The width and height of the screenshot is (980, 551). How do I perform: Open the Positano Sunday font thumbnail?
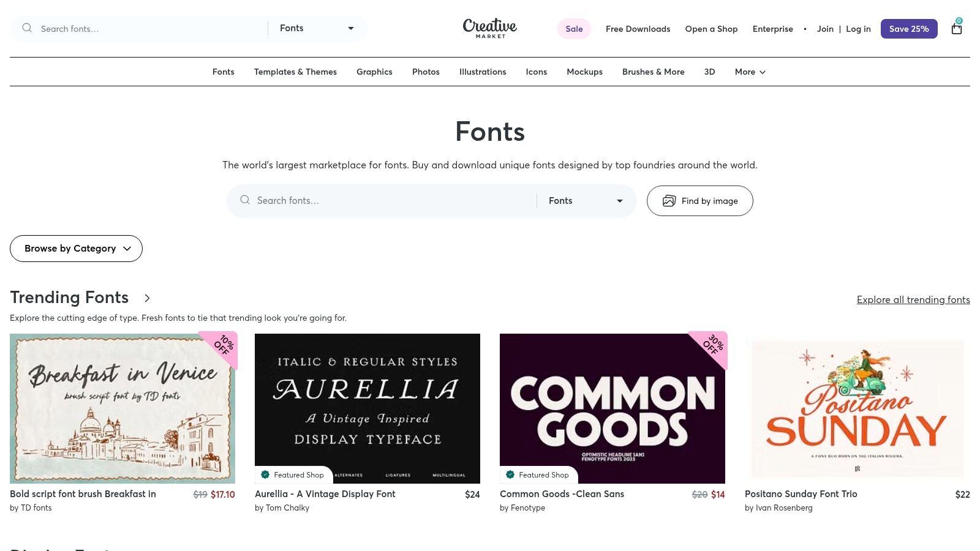pyautogui.click(x=857, y=408)
